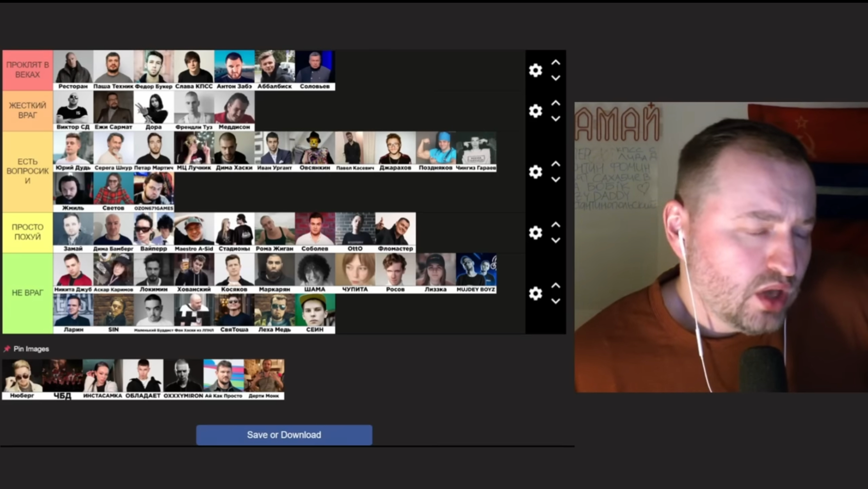Image resolution: width=868 pixels, height=489 pixels.
Task: Move НЕ ВРАГ row up with chevron
Action: pos(555,286)
